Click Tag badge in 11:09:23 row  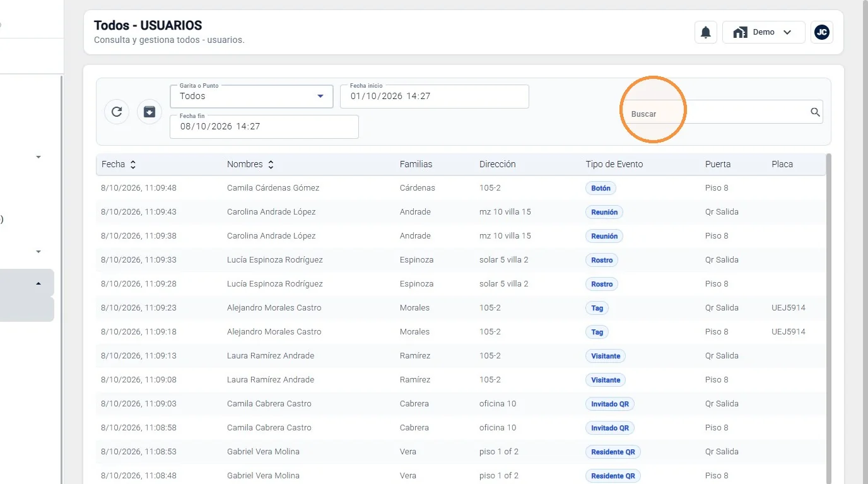click(x=597, y=308)
